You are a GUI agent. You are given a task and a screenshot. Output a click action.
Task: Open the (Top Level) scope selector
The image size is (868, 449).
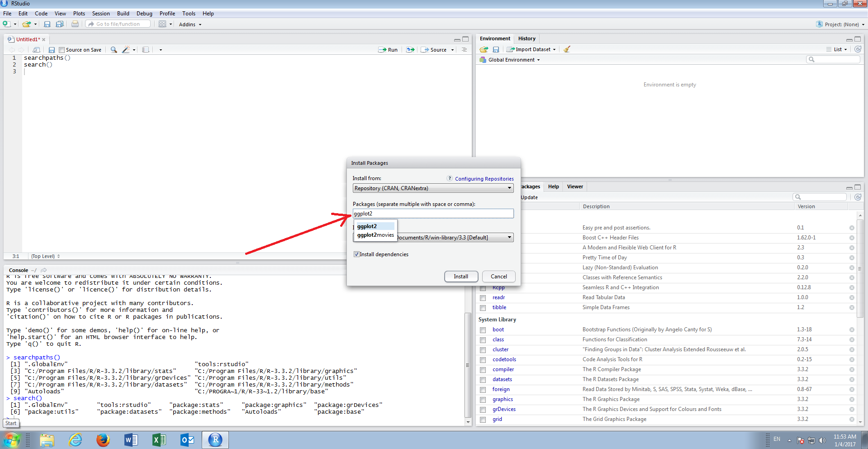pyautogui.click(x=45, y=256)
